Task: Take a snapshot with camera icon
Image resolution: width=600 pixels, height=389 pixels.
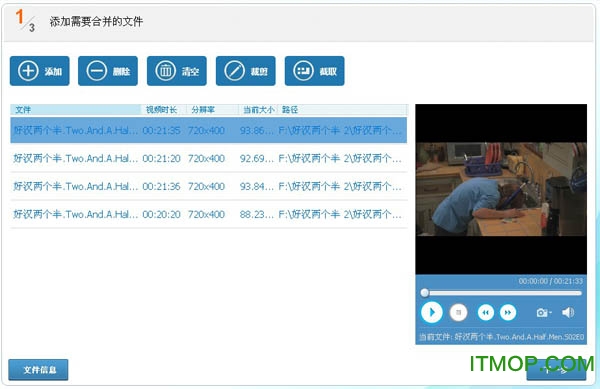Action: 543,313
